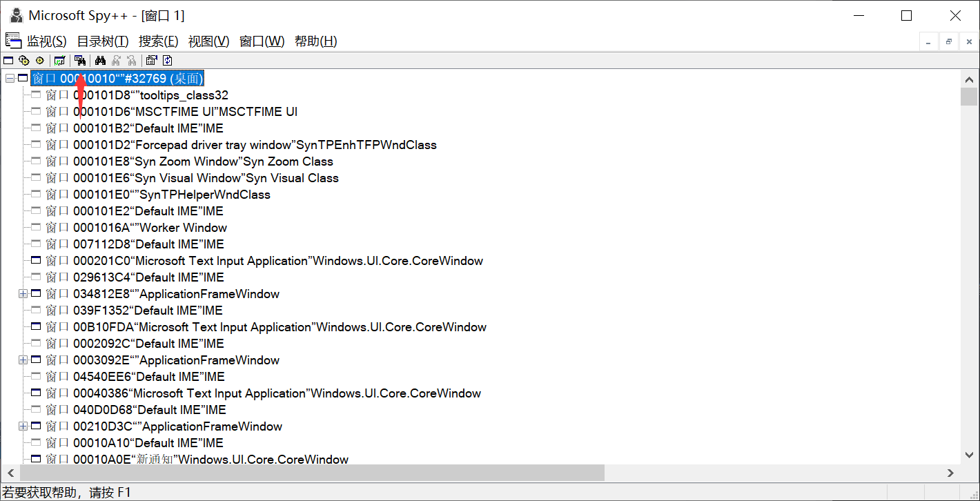Screen dimensions: 980x501
Task: Select row 000101D6 "MSCTFIME UI"
Action: point(172,112)
